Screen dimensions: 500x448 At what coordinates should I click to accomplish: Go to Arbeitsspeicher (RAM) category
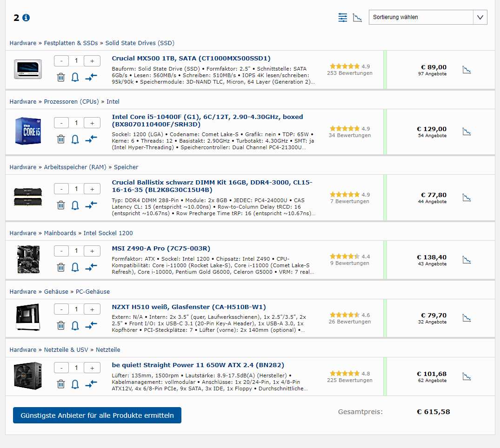tap(75, 167)
